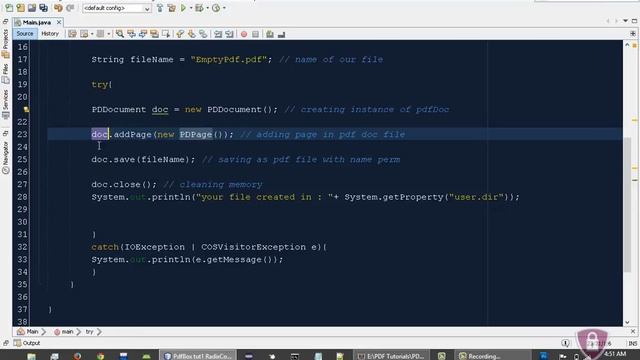Image resolution: width=640 pixels, height=360 pixels.
Task: Select the try breadcrumb
Action: click(89, 332)
